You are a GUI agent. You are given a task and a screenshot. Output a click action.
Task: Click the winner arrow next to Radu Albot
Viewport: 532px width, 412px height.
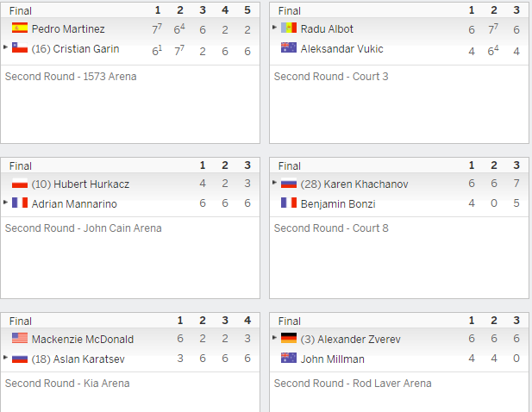274,27
